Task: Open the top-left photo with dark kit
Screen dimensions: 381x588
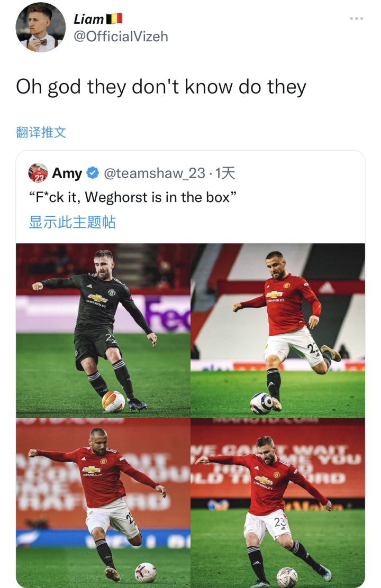Action: point(103,330)
